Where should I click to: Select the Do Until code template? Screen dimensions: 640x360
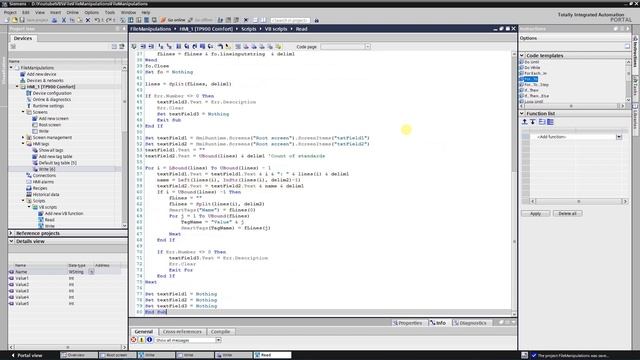[x=531, y=62]
